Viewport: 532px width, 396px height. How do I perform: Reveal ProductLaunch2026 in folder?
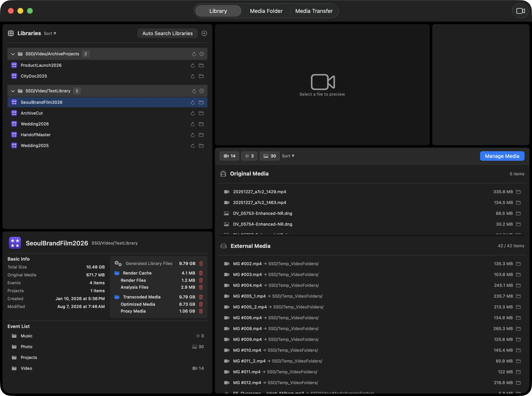(x=201, y=66)
